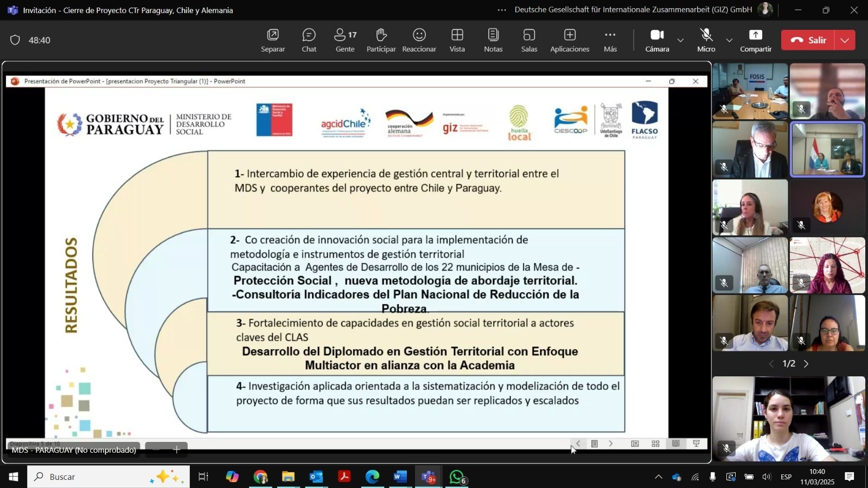Leave the meeting with Salir

pyautogui.click(x=808, y=40)
